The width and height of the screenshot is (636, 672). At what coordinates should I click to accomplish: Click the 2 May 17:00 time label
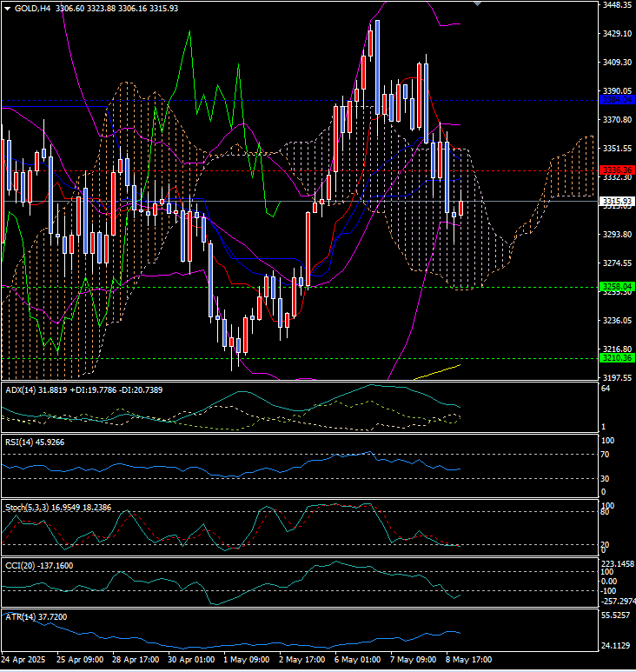302,659
